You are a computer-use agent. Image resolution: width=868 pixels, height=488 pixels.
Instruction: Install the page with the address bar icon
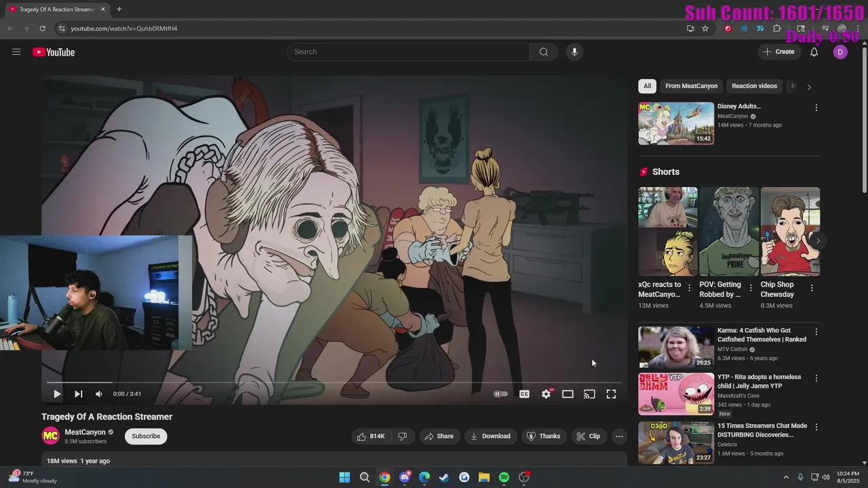pos(690,28)
